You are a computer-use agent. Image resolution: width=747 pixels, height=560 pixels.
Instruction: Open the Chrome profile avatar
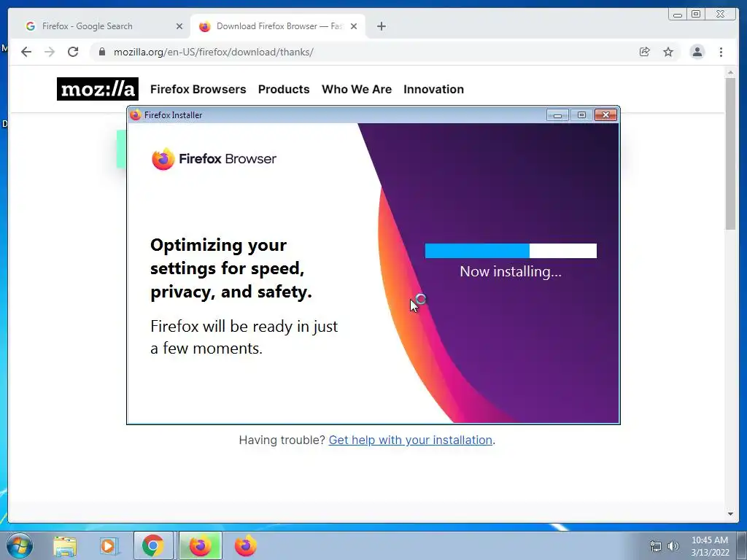[697, 52]
